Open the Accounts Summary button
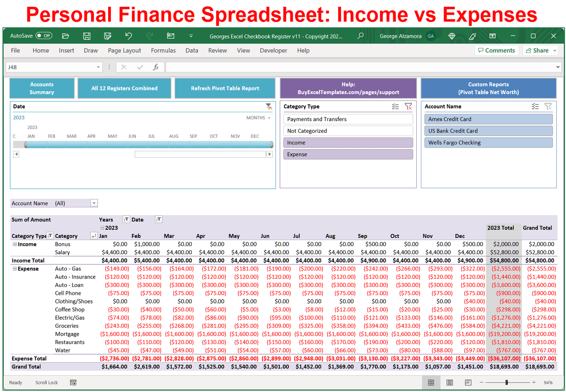 click(x=42, y=88)
